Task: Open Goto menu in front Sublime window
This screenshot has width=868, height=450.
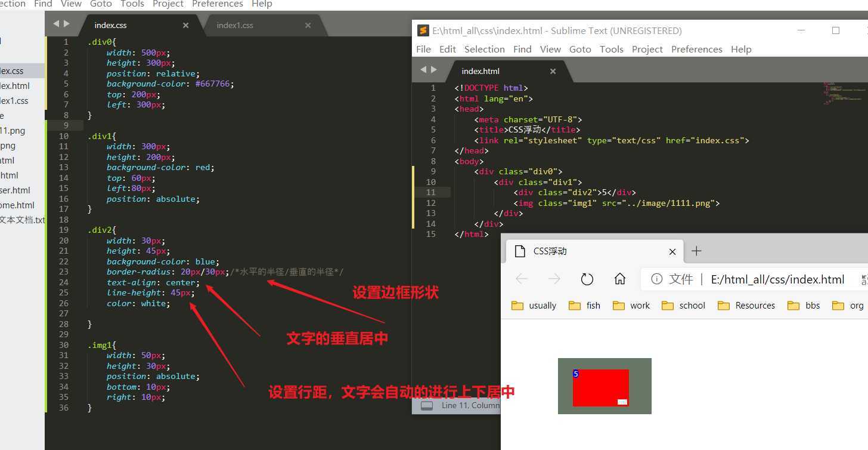Action: coord(580,50)
